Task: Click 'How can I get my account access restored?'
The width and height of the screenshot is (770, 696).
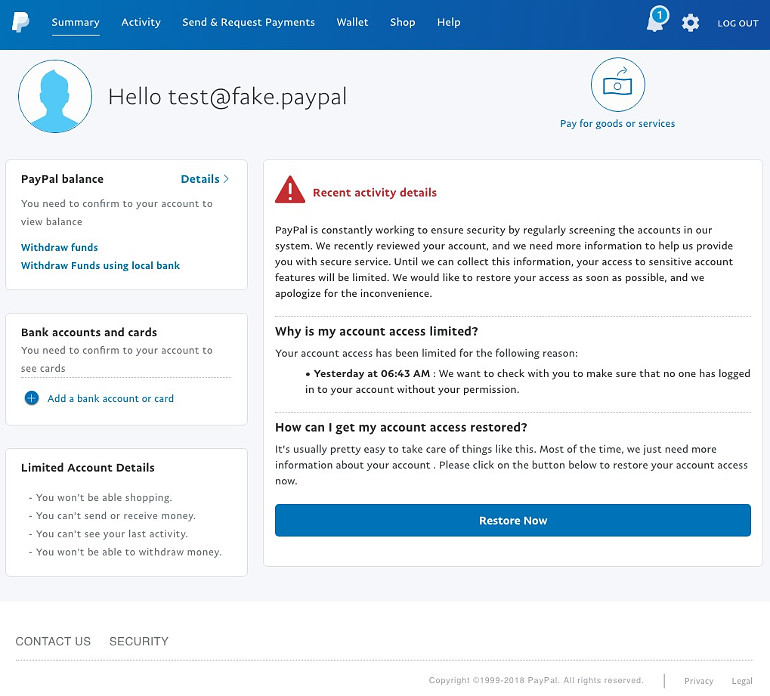Action: [401, 427]
